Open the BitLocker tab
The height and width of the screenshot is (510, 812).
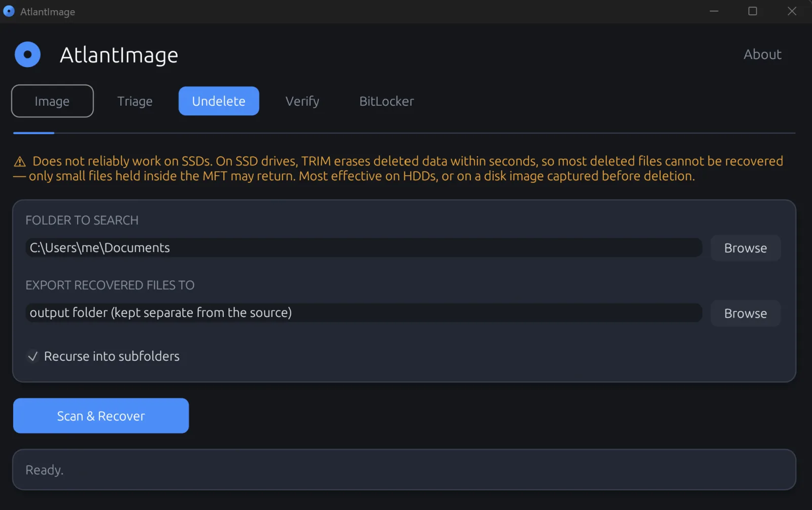(x=387, y=101)
